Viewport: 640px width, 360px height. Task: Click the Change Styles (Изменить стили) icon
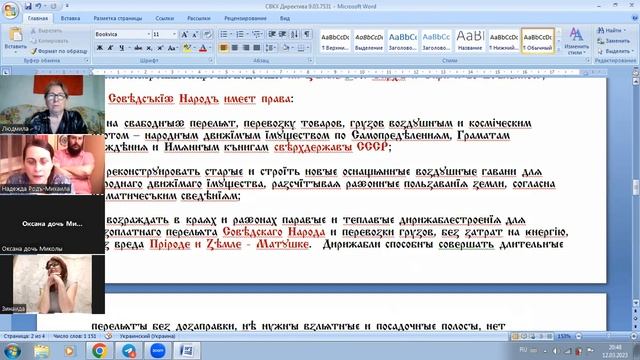click(576, 41)
